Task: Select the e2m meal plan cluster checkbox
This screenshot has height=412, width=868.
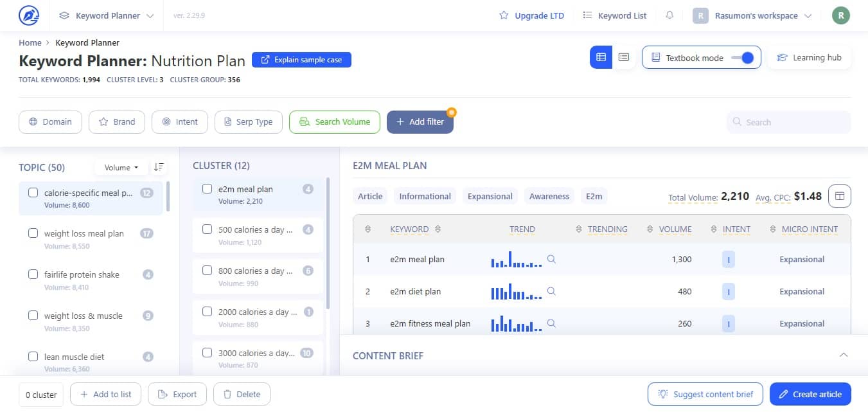Action: [x=207, y=189]
